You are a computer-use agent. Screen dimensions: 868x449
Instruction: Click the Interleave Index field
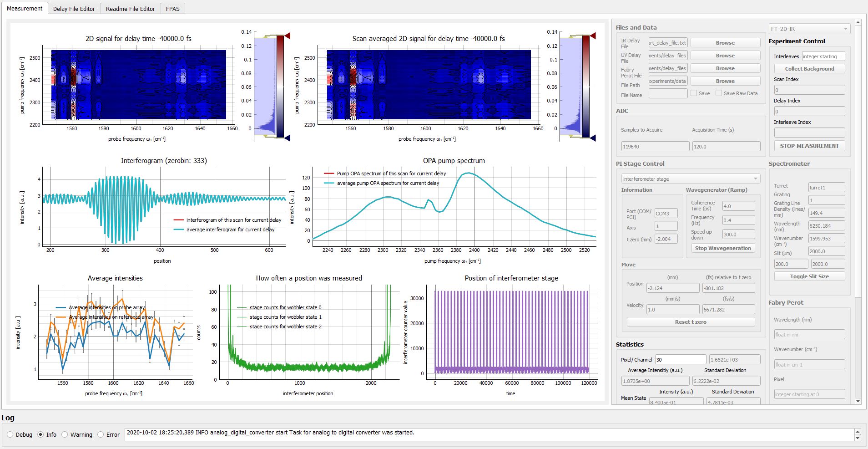click(810, 133)
